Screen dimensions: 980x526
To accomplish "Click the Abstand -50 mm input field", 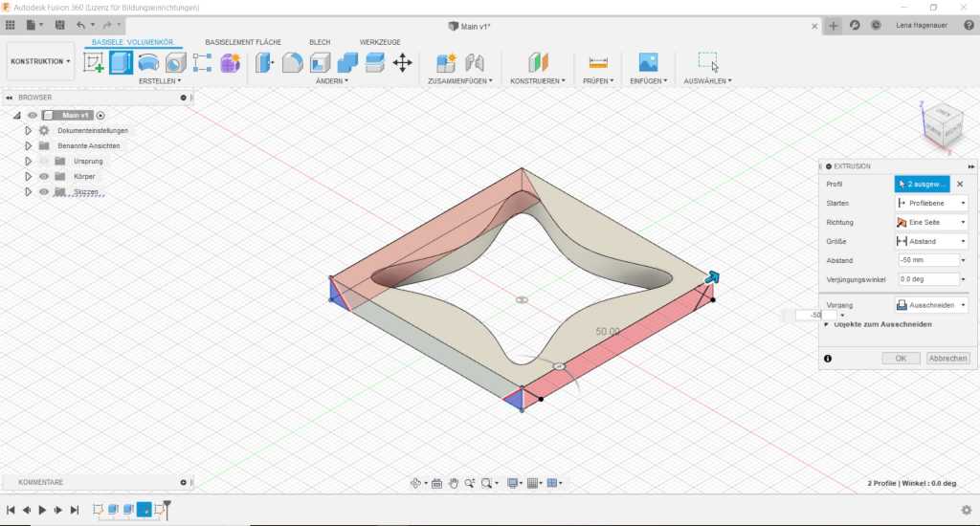I will tap(928, 260).
